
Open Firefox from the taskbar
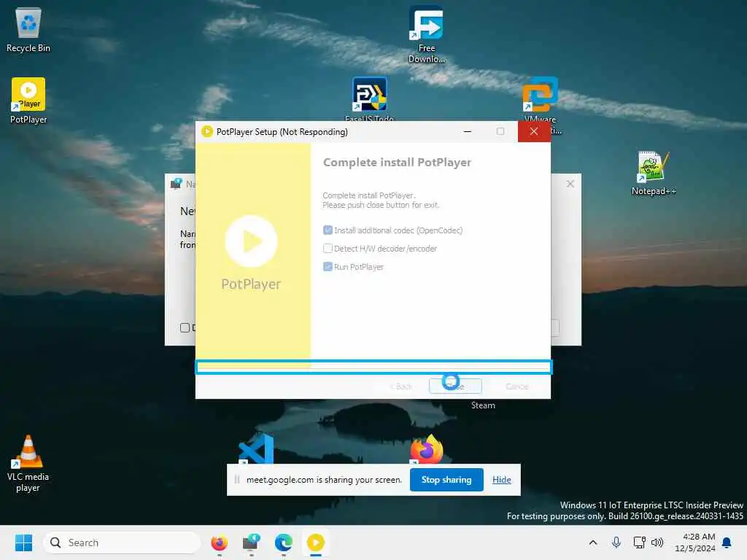pos(219,542)
